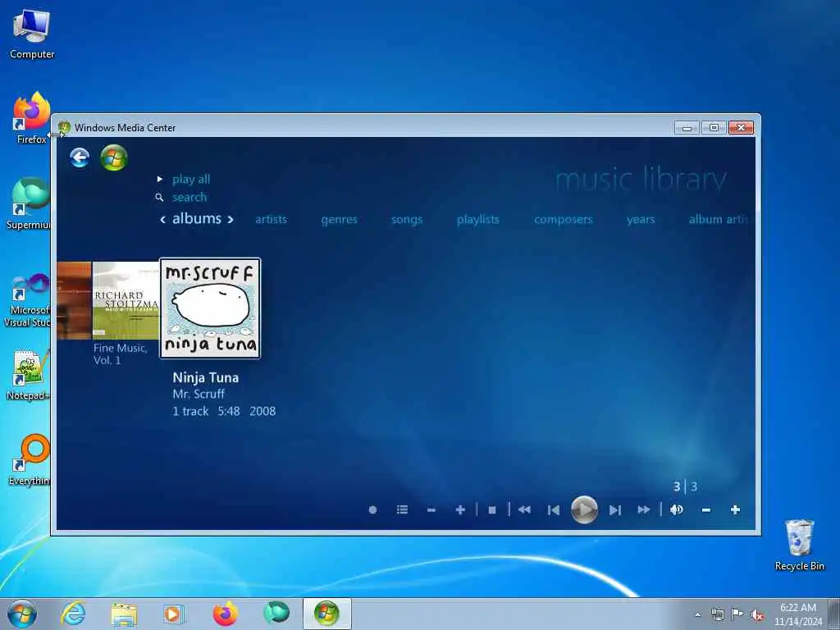The height and width of the screenshot is (630, 840).
Task: Select the Recycle Bin desktop icon
Action: (x=799, y=545)
